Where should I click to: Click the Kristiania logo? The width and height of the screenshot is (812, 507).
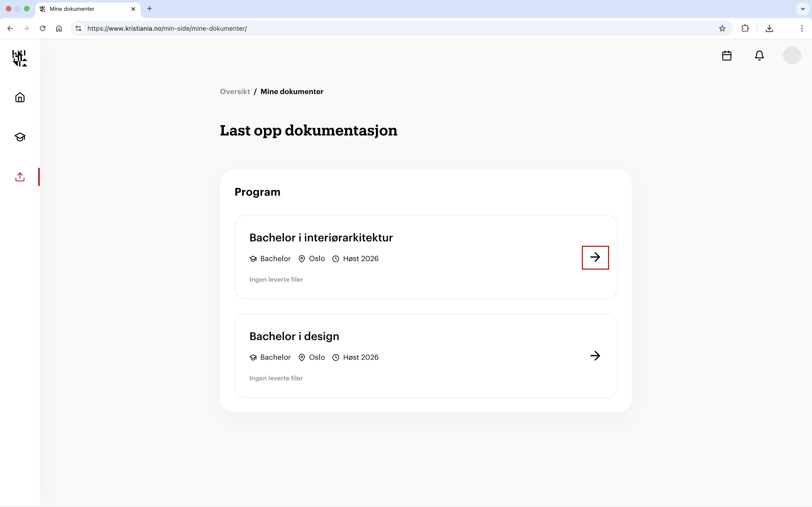point(19,58)
